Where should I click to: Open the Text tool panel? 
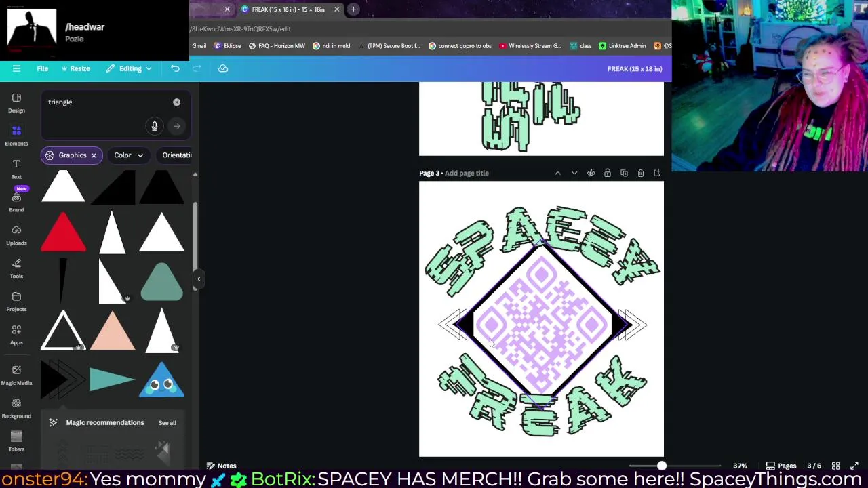coord(16,169)
